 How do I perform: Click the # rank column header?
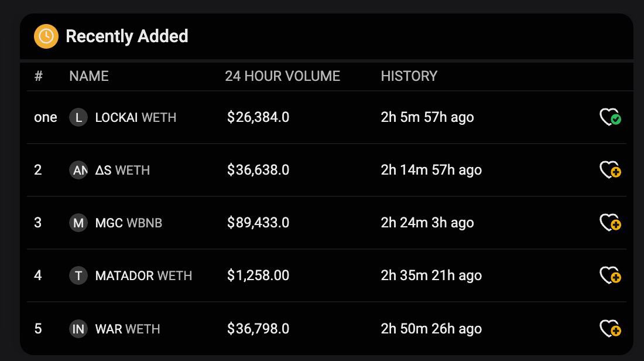click(x=38, y=76)
